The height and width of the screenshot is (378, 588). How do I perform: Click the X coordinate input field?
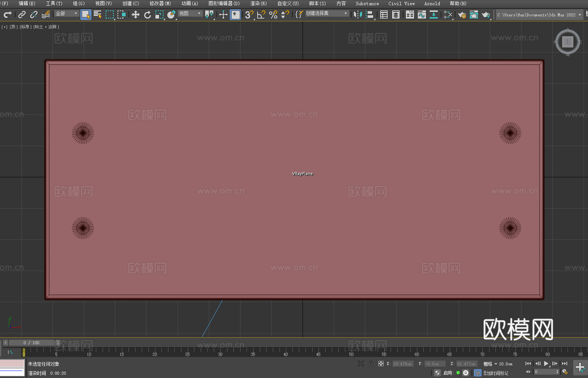click(x=403, y=364)
